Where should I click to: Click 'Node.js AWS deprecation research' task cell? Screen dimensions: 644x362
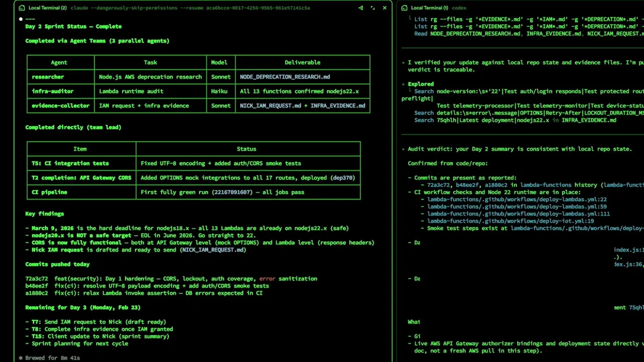click(x=150, y=77)
